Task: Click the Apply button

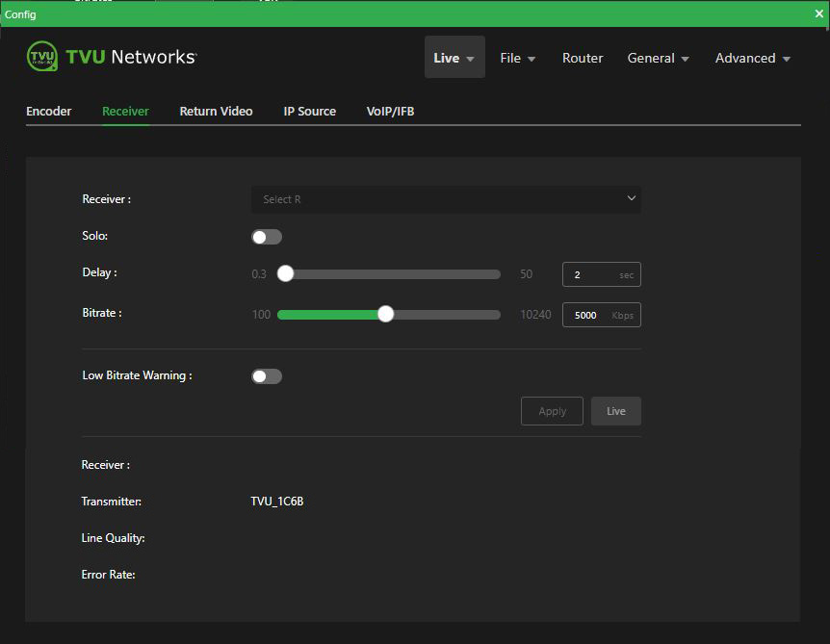Action: [x=552, y=410]
